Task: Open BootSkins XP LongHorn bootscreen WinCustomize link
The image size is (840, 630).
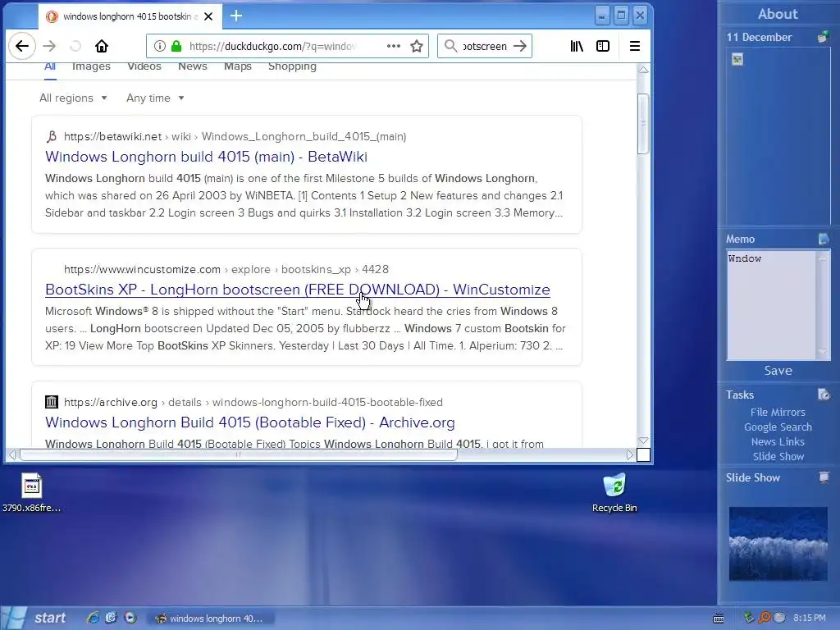Action: point(297,290)
